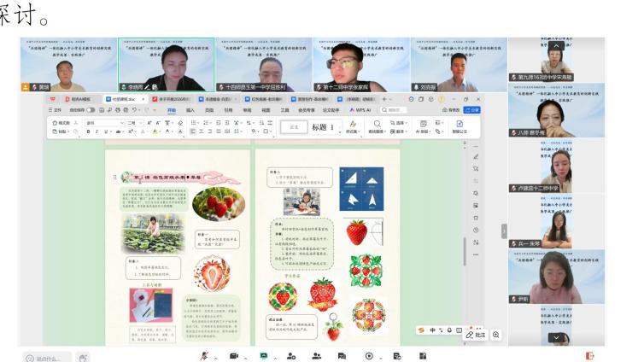Open the WPS AI tab
Image resolution: width=644 pixels, height=362 pixels.
coord(360,110)
